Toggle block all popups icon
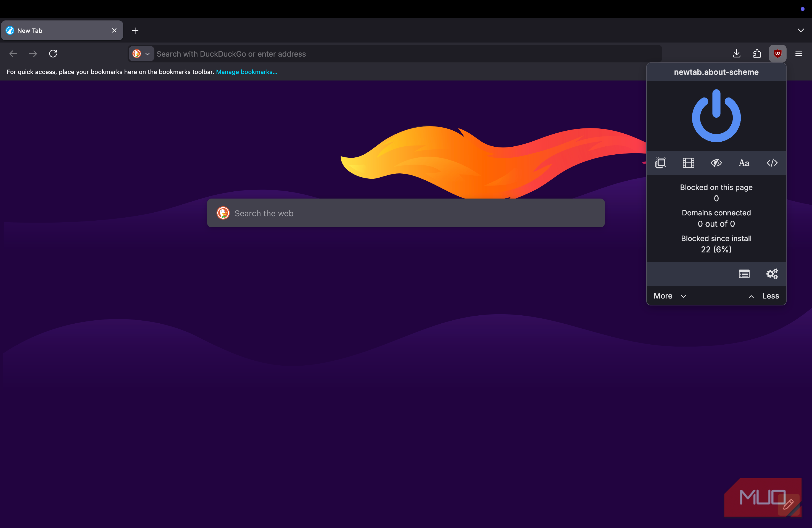The image size is (812, 528). (661, 163)
